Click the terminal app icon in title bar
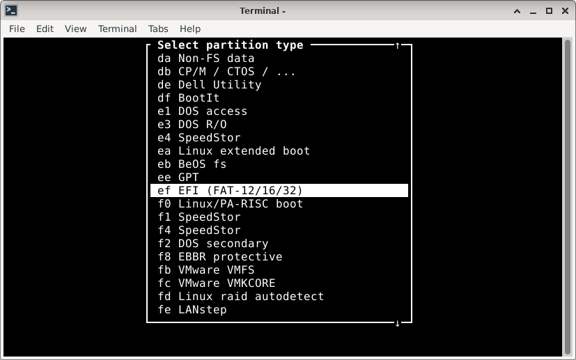 [11, 11]
